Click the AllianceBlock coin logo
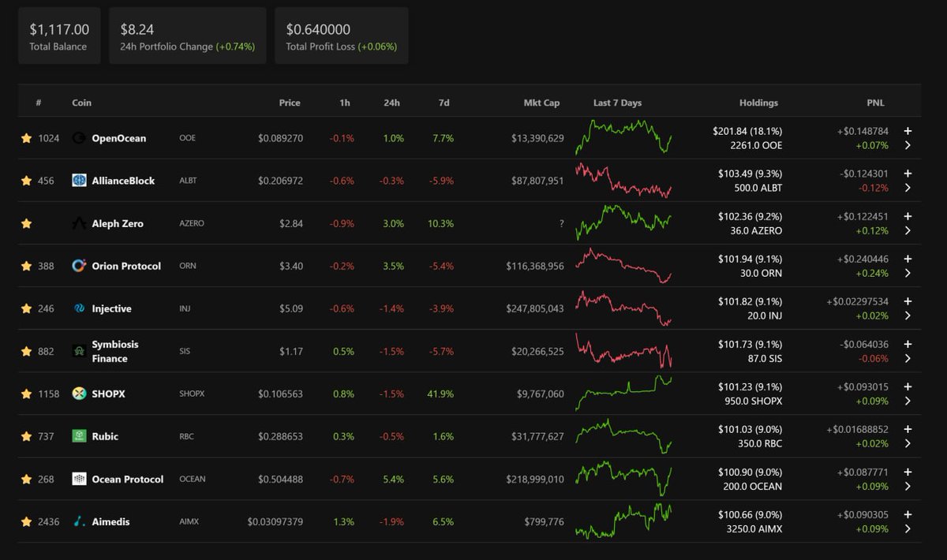 click(79, 181)
